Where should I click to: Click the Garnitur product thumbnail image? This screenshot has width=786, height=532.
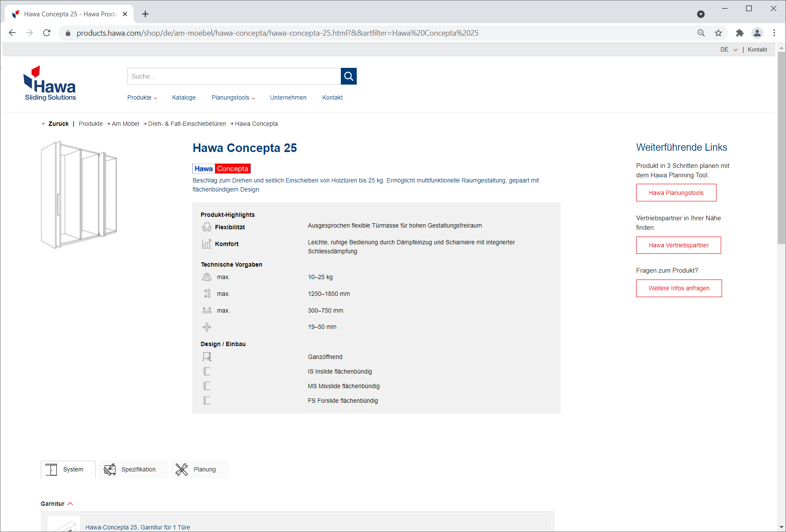click(x=64, y=524)
